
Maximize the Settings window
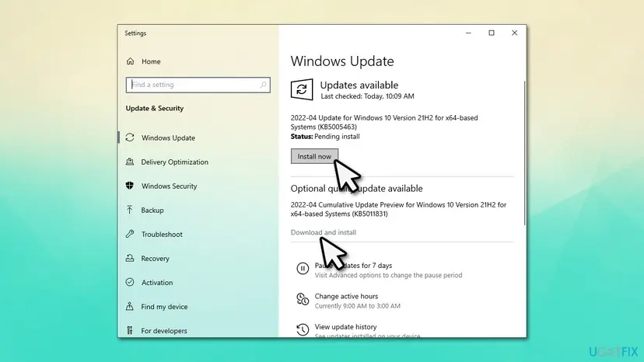[492, 33]
